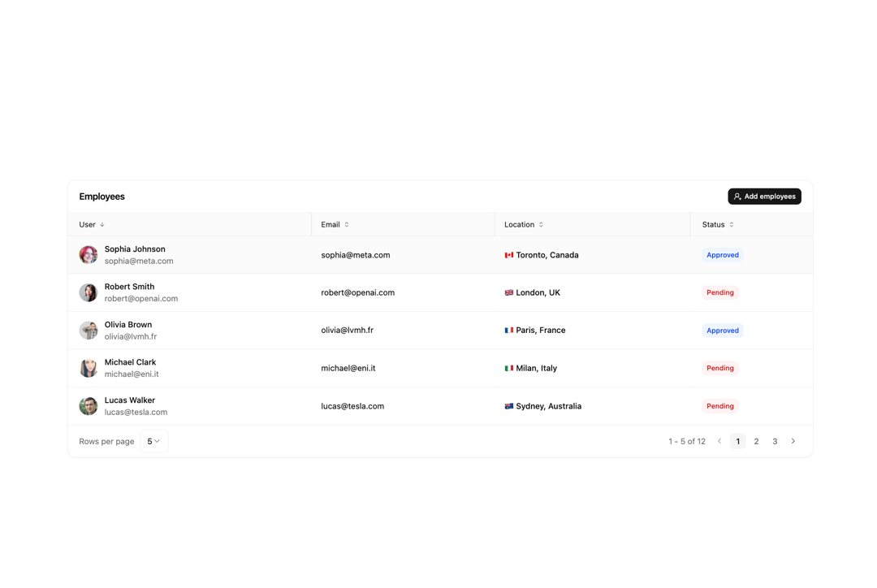The height and width of the screenshot is (588, 877).
Task: Click Lucas Walker's Pending status badge
Action: 720,406
